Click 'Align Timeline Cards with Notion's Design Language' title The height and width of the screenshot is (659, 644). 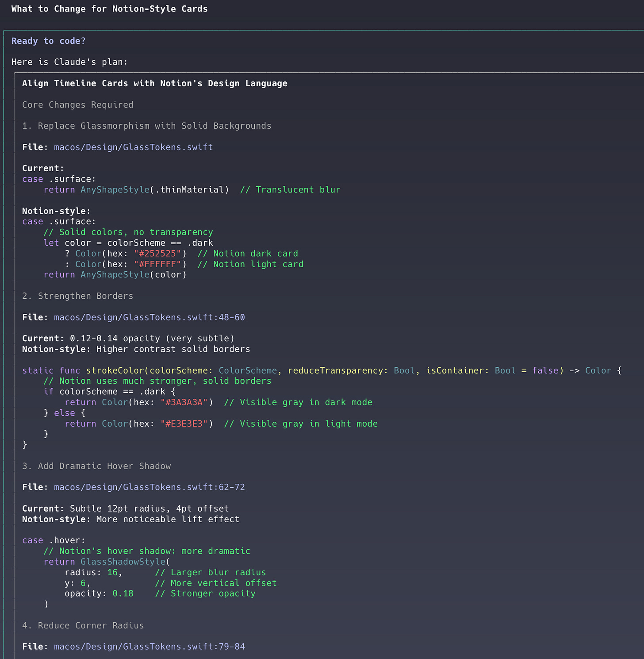click(x=155, y=83)
